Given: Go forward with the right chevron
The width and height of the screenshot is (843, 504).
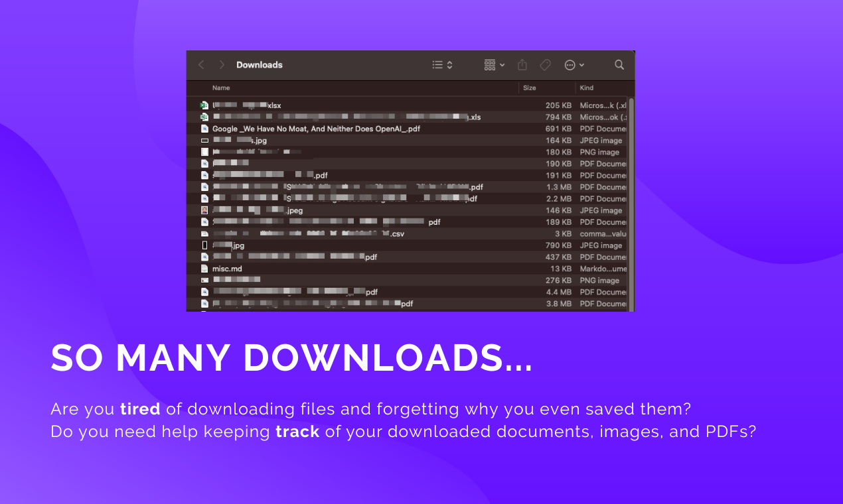Looking at the screenshot, I should click(x=222, y=65).
